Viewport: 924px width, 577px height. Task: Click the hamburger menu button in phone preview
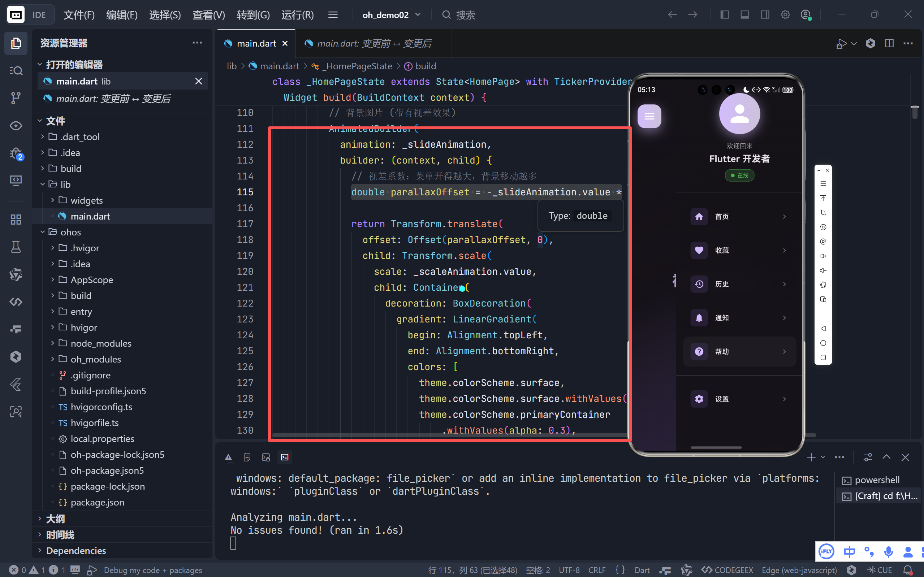649,116
